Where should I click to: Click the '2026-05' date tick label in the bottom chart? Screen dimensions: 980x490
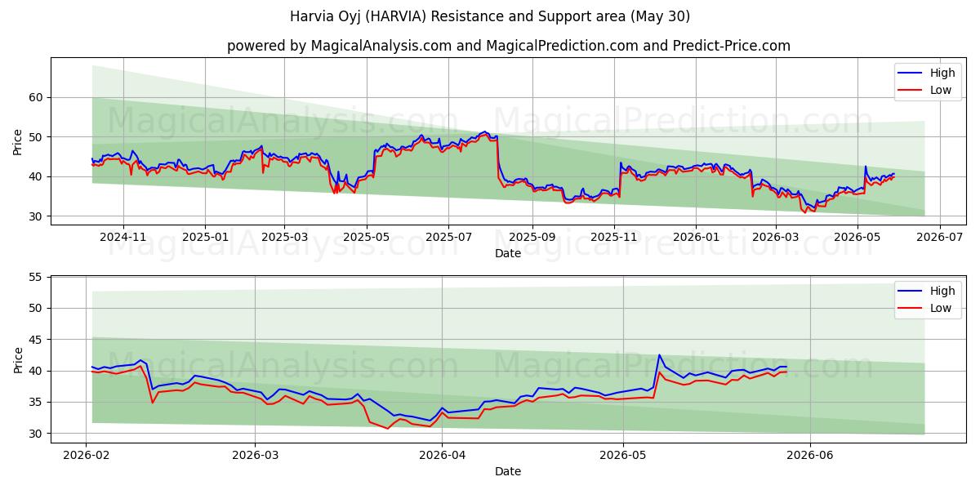pyautogui.click(x=622, y=455)
